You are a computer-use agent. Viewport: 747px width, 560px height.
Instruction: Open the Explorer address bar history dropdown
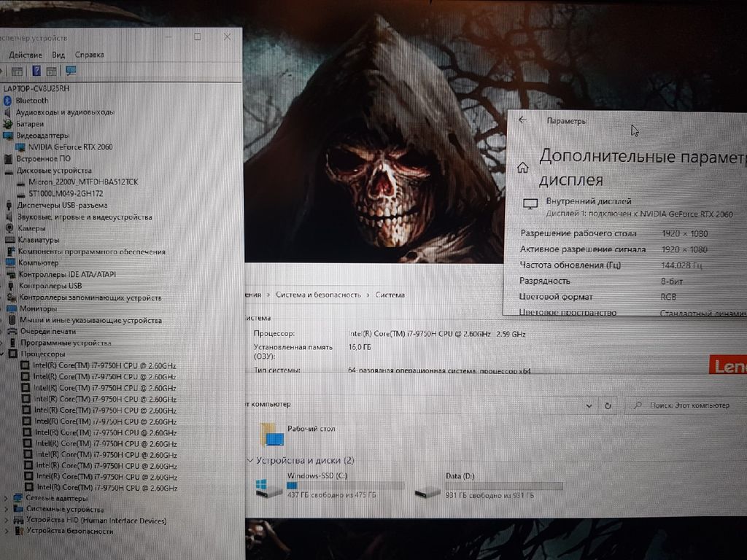click(589, 405)
